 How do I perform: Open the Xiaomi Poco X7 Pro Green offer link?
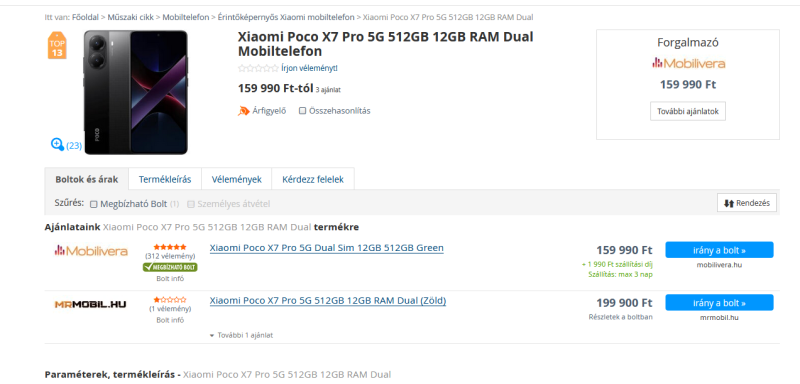pyautogui.click(x=327, y=248)
